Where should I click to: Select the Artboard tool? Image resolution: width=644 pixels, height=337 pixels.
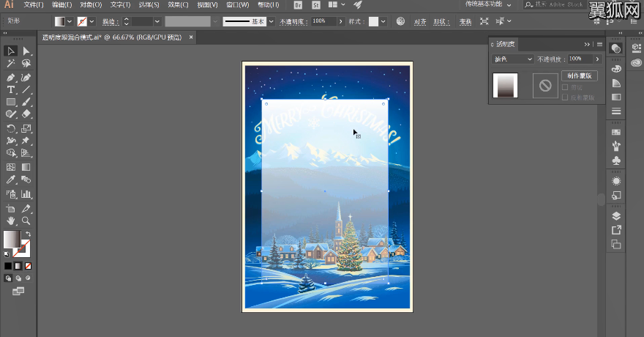point(11,208)
